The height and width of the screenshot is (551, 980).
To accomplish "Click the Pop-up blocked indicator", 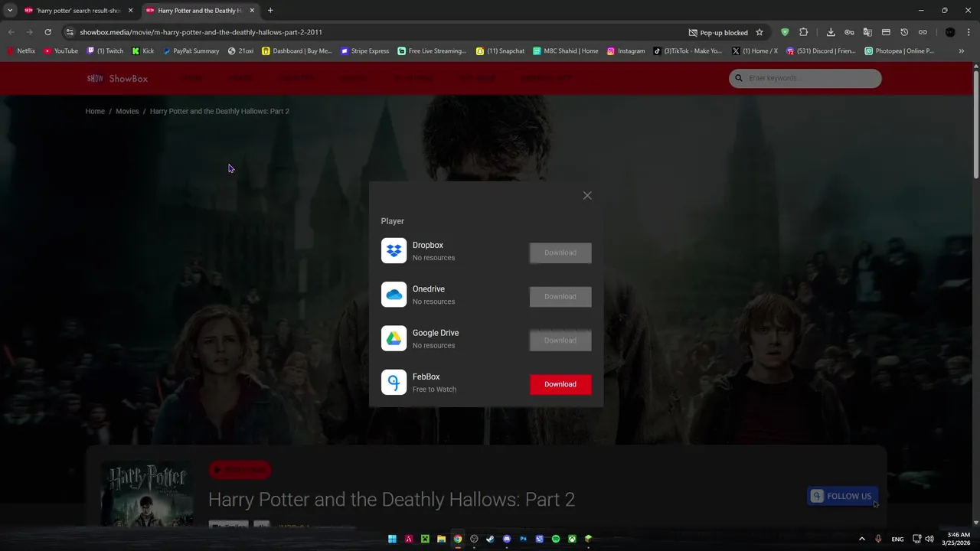I will click(x=718, y=33).
